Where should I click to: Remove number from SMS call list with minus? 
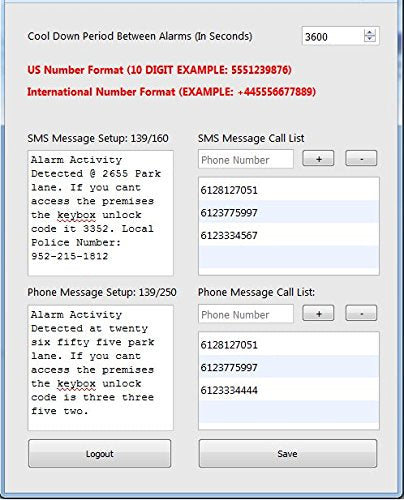click(x=361, y=158)
